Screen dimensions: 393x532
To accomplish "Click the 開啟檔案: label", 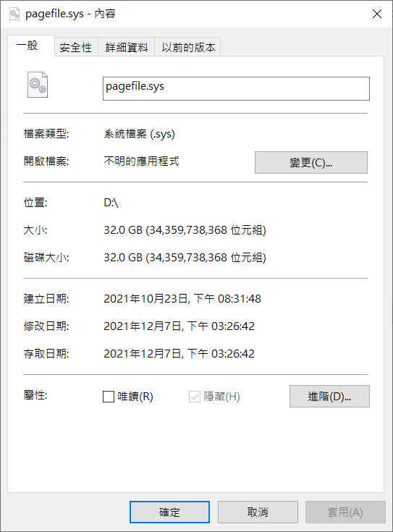I will (x=46, y=161).
